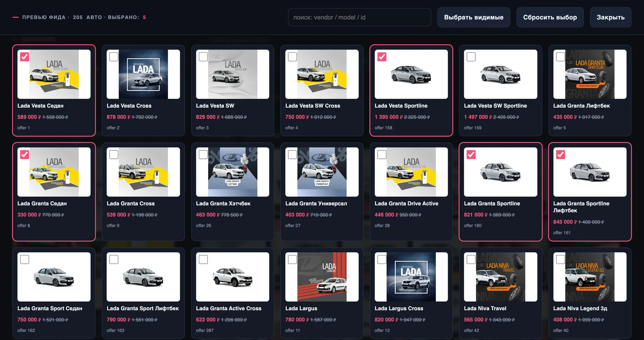Click the 435 000 ₽ price

(x=565, y=117)
